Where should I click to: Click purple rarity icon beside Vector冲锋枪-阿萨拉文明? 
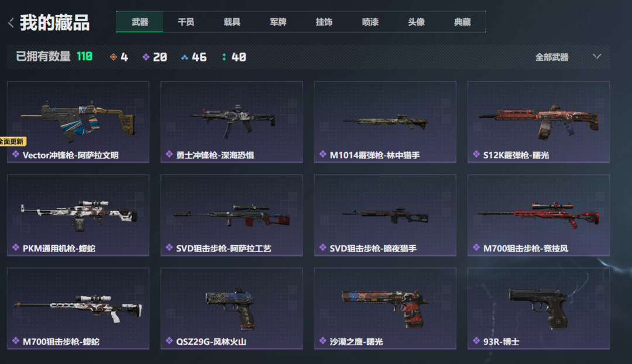pyautogui.click(x=16, y=154)
